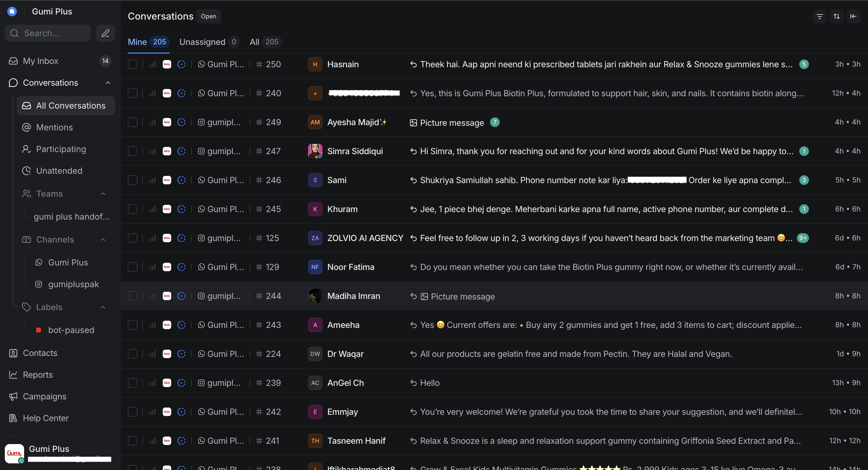Click Simra Siddiqui's profile photo

tap(315, 151)
